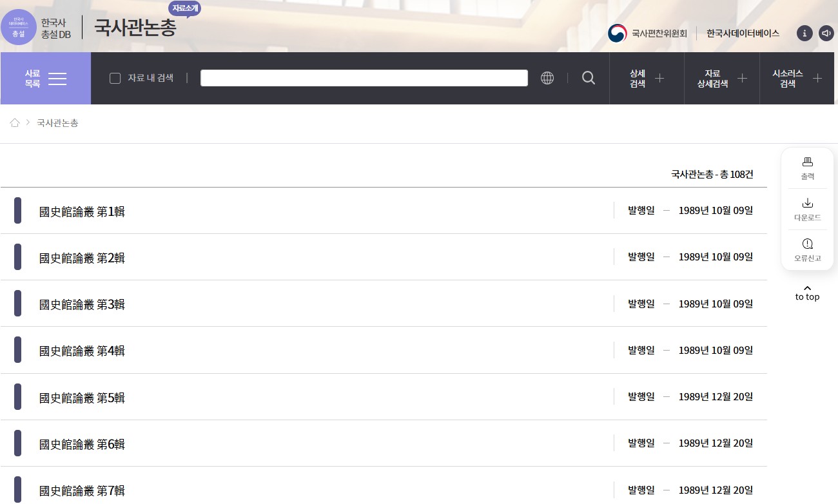Image resolution: width=838 pixels, height=504 pixels.
Task: Go to home via house breadcrumb icon
Action: click(x=15, y=122)
